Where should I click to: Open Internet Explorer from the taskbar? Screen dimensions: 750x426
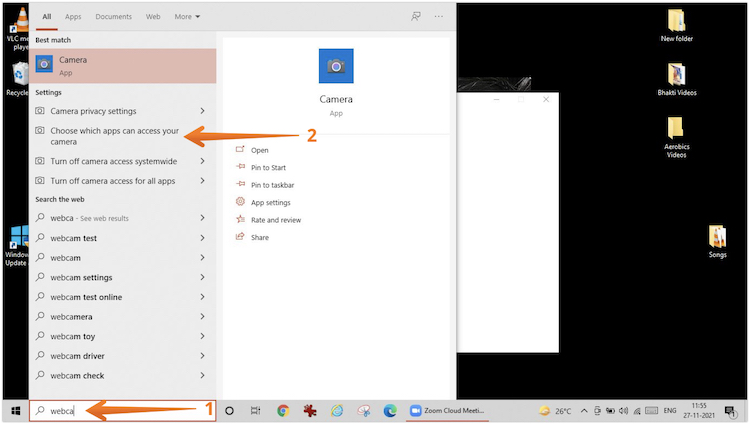(337, 411)
